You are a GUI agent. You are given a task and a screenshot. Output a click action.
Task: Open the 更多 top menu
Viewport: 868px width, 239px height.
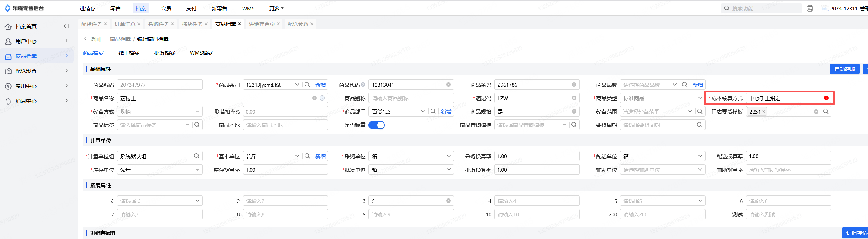[276, 8]
